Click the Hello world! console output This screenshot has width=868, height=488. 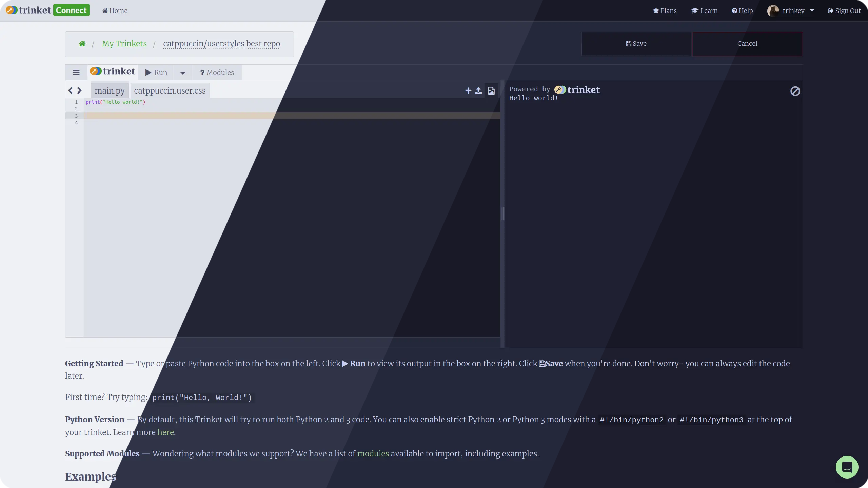[x=534, y=98]
